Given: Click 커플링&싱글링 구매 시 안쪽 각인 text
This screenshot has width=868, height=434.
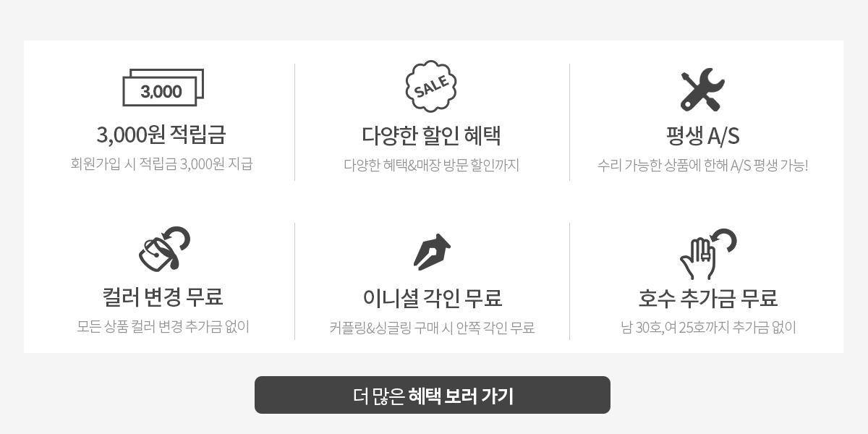Looking at the screenshot, I should click(x=432, y=328).
